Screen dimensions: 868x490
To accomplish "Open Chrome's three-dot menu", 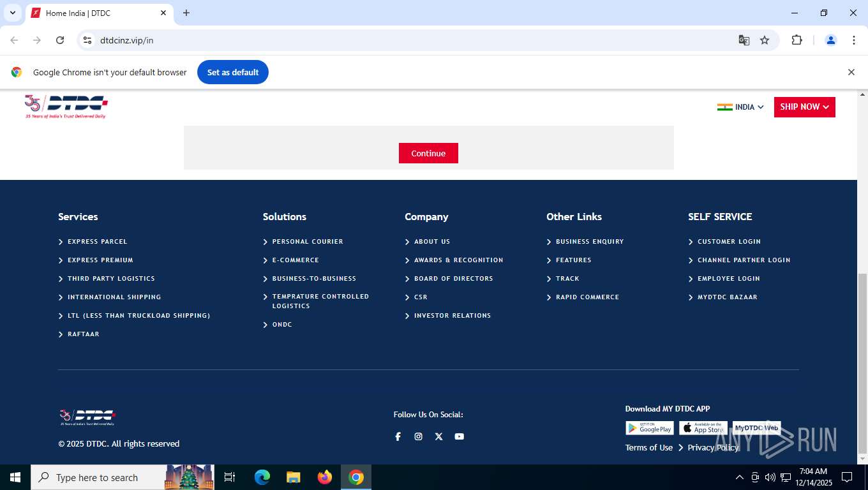I will pyautogui.click(x=853, y=40).
